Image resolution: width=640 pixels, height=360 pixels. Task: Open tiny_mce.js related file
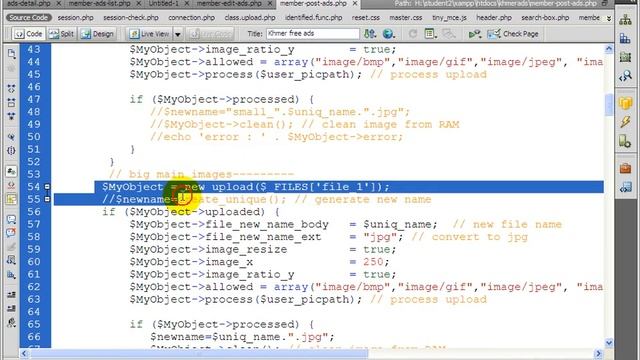pos(449,18)
